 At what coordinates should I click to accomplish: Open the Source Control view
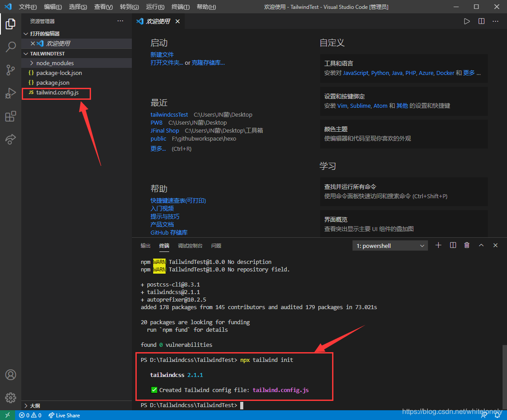tap(10, 70)
